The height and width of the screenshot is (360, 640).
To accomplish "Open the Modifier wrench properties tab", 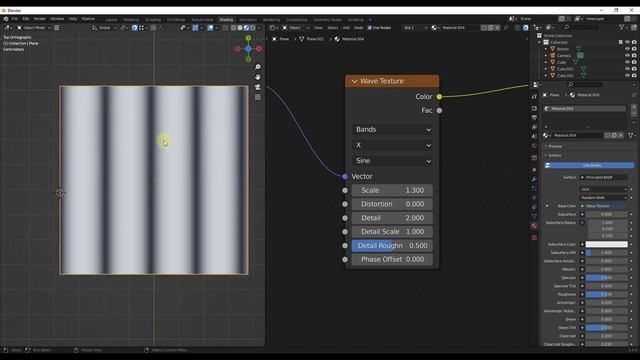I will pos(534,179).
